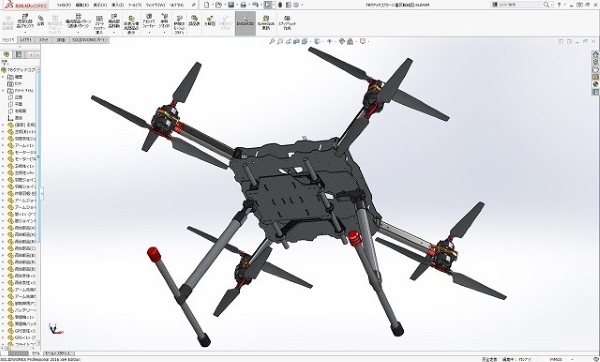Click the Instant3D ribbon button
This screenshot has width=600, height=362.
click(x=245, y=22)
